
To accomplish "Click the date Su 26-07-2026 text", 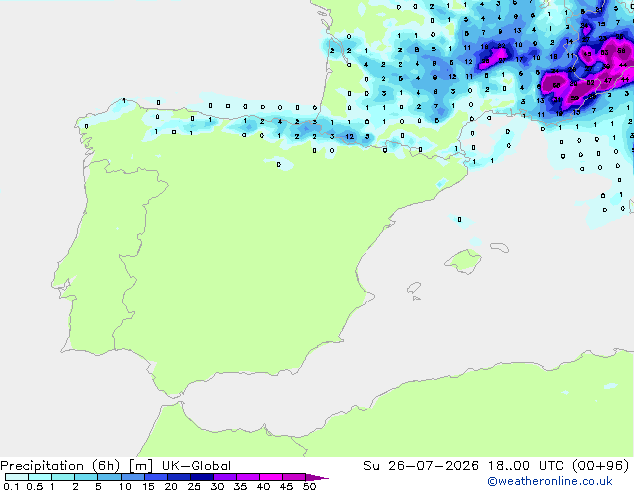I will point(421,466).
